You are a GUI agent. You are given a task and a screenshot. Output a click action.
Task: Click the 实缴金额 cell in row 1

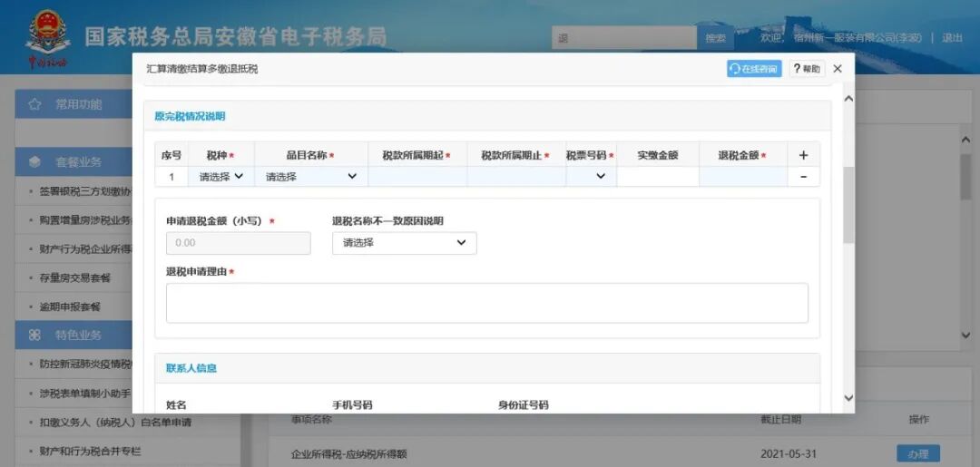point(658,177)
